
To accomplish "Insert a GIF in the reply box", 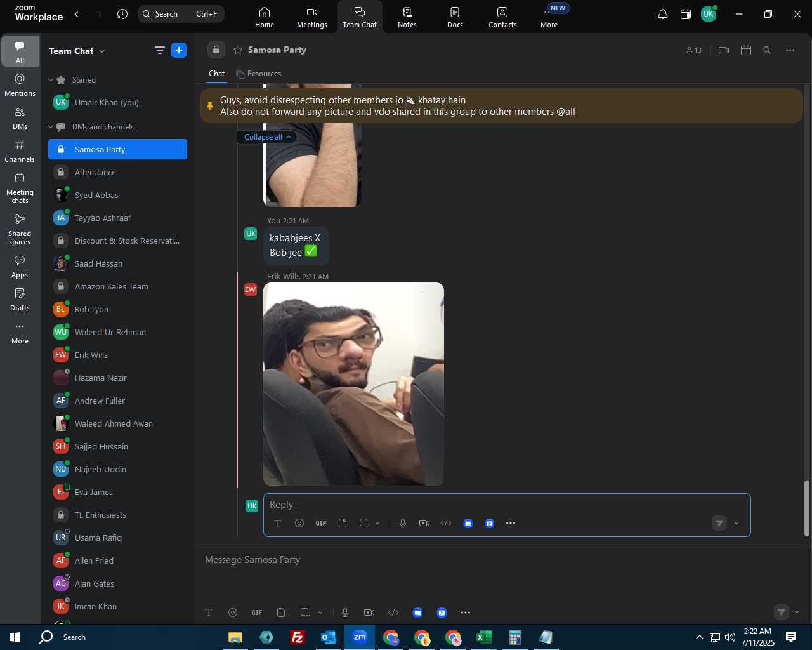I will [321, 523].
